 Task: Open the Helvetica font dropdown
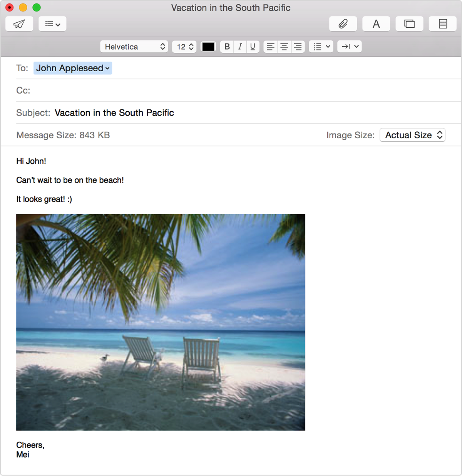pyautogui.click(x=134, y=47)
